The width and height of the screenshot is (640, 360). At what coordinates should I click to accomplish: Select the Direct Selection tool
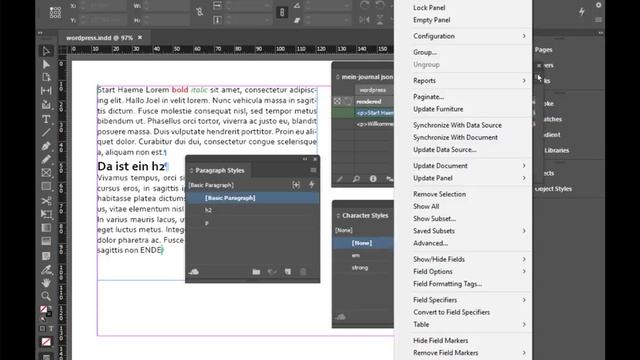point(46,64)
